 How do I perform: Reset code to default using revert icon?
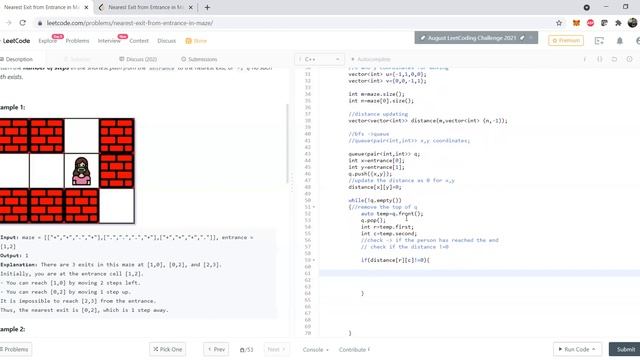coord(614,59)
